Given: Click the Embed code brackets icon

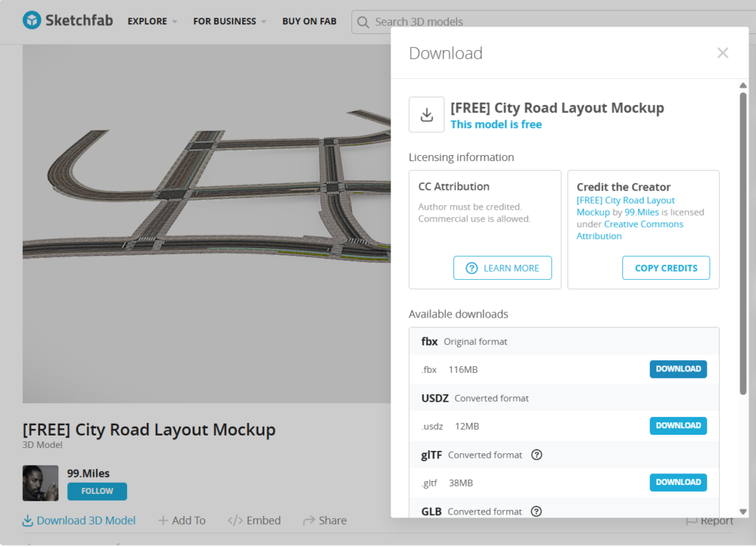Looking at the screenshot, I should click(235, 520).
